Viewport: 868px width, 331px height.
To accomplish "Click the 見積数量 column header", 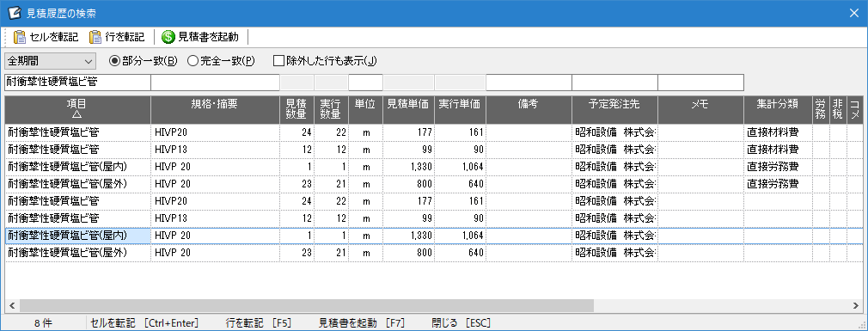I will point(297,109).
